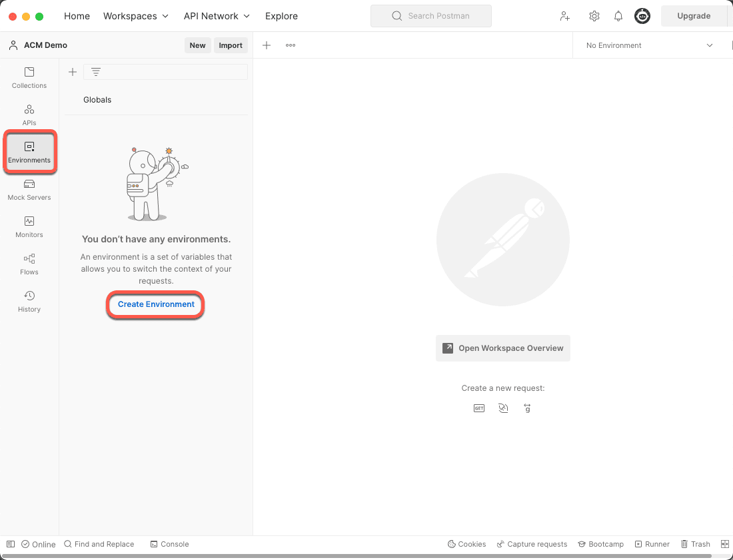The height and width of the screenshot is (560, 733).
Task: Switch to the Explore page
Action: tap(281, 16)
